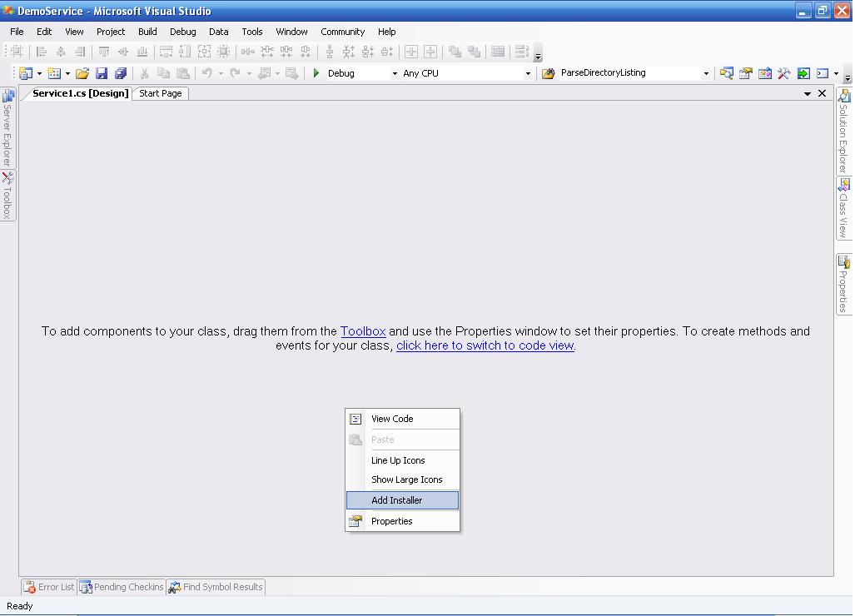Open the Undo history dropdown arrow
Image resolution: width=855 pixels, height=616 pixels.
point(221,73)
